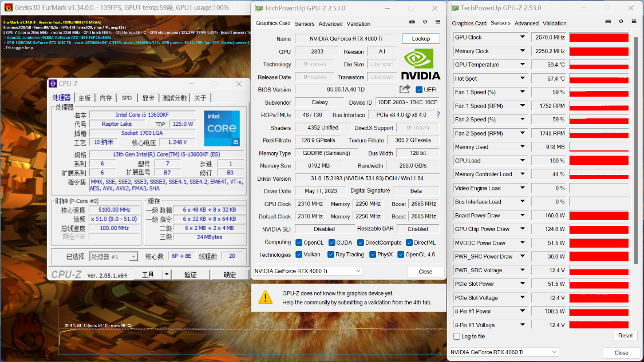The height and width of the screenshot is (362, 644).
Task: Open the CPU-Z tools dropdown arrow
Action: pos(167,274)
